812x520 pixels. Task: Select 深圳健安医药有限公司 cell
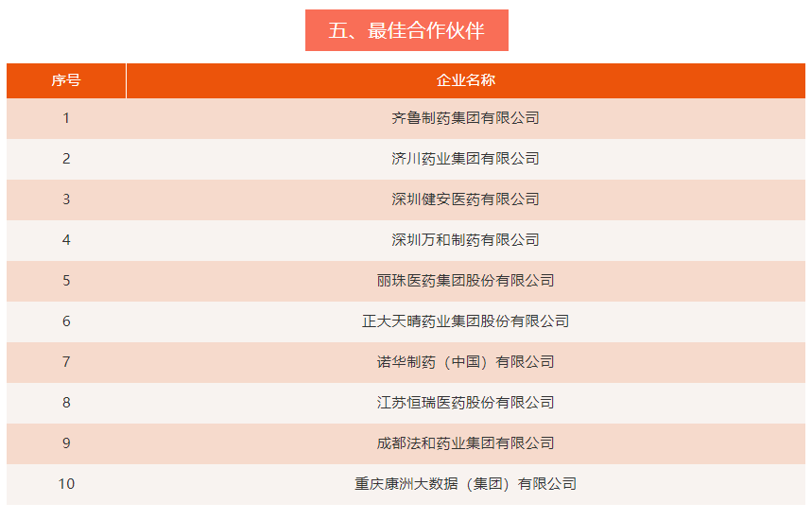point(466,199)
